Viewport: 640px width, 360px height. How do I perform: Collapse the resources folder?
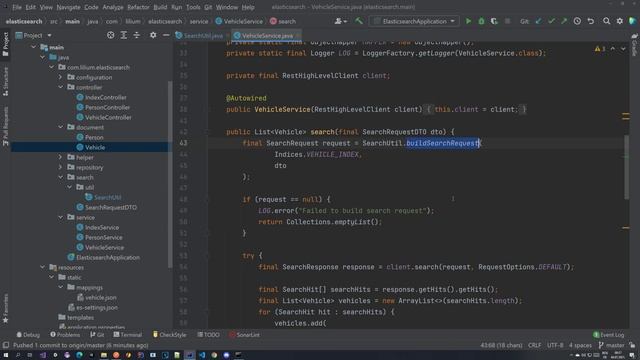click(x=42, y=267)
